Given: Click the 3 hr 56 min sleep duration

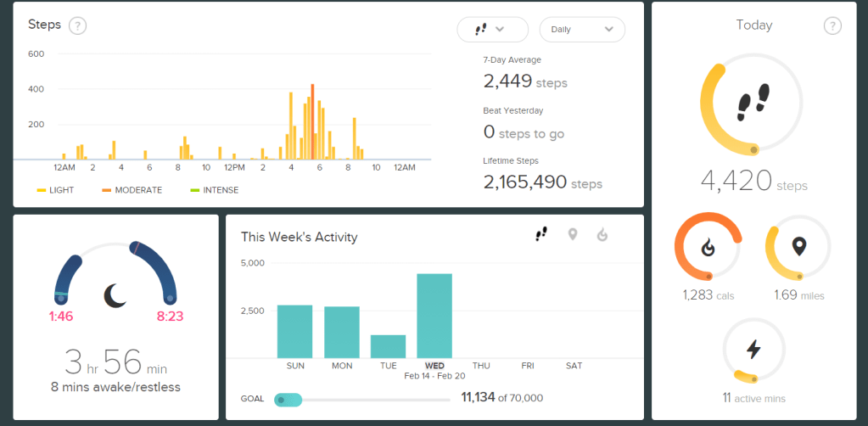Looking at the screenshot, I should pos(115,362).
